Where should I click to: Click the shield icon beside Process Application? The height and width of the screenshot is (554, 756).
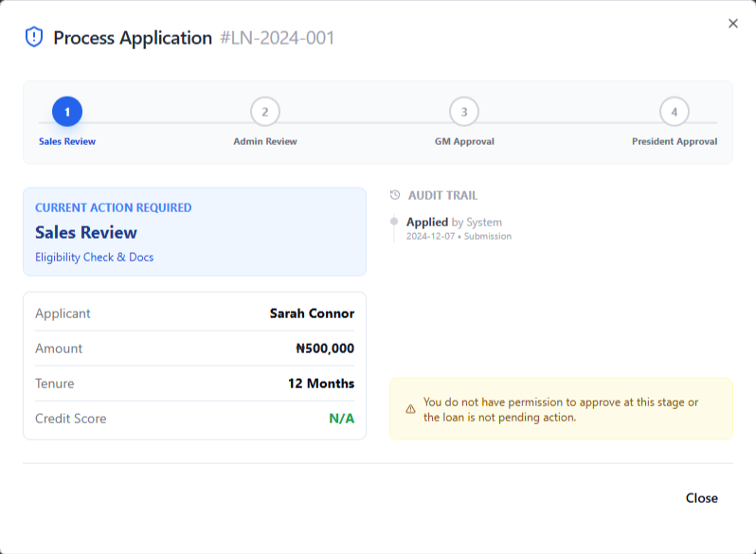(34, 37)
